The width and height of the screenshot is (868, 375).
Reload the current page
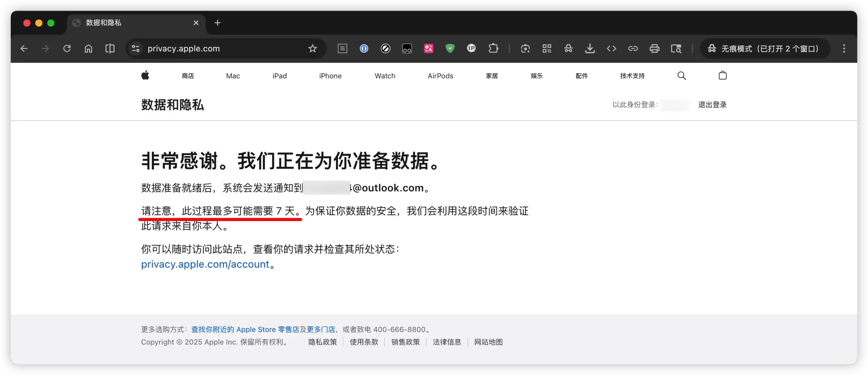pyautogui.click(x=67, y=49)
